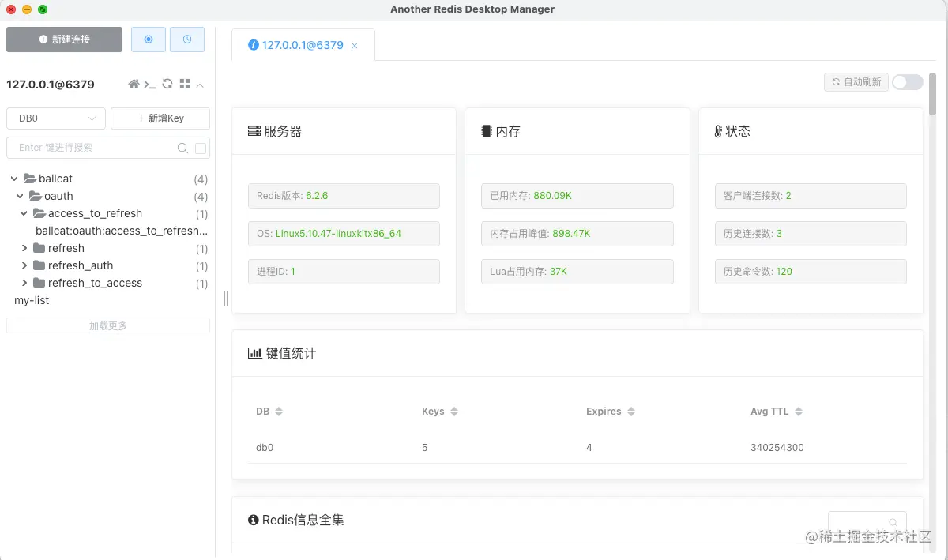The height and width of the screenshot is (560, 948).
Task: Click the 新建连接 button
Action: [64, 39]
